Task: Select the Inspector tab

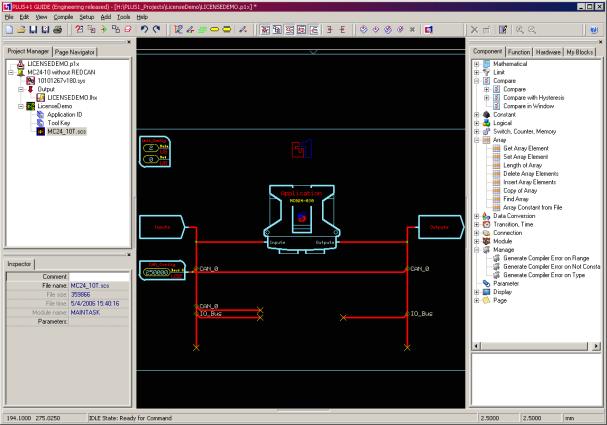Action: [19, 264]
